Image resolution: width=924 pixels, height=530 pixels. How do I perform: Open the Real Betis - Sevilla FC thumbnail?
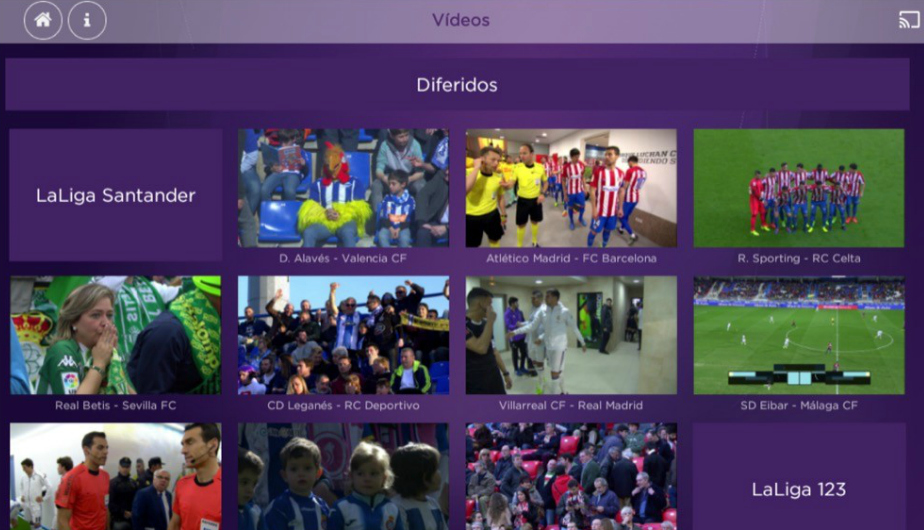[x=116, y=335]
